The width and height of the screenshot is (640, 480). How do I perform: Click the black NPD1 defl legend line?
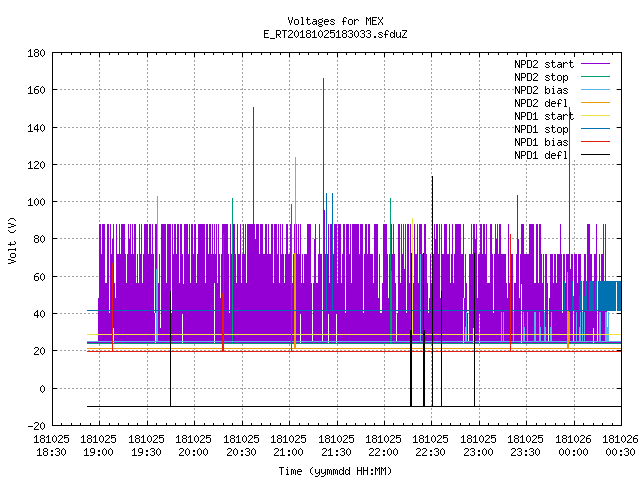595,155
